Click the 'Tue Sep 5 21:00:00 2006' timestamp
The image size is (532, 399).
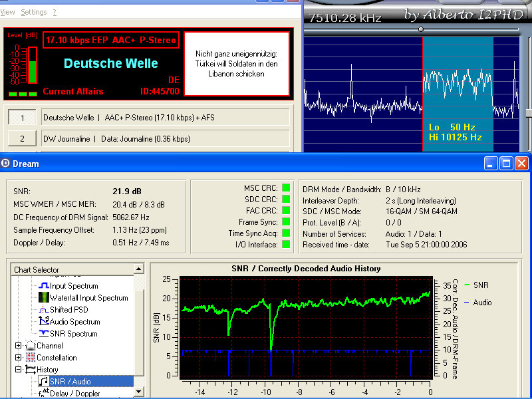[426, 245]
